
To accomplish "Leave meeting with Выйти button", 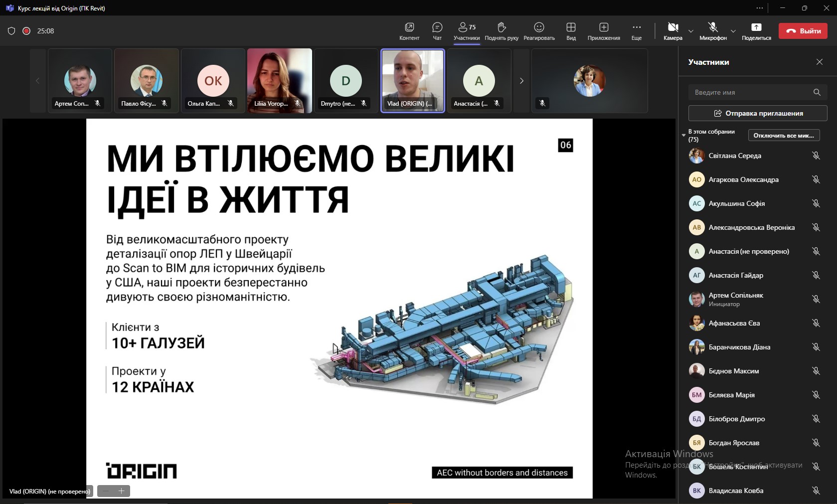I will pos(803,31).
